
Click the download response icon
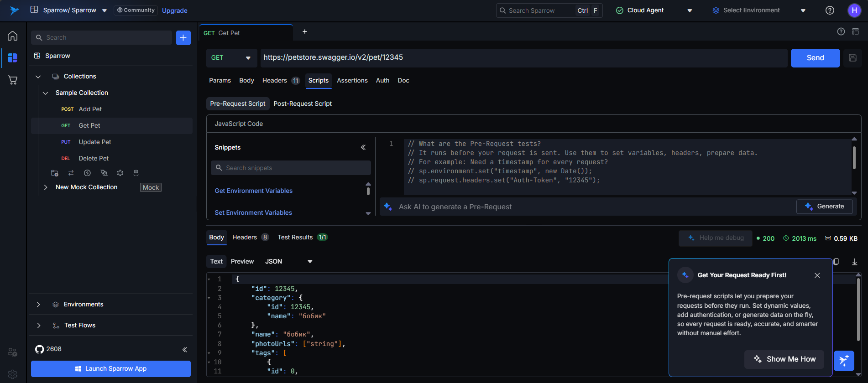pos(854,262)
